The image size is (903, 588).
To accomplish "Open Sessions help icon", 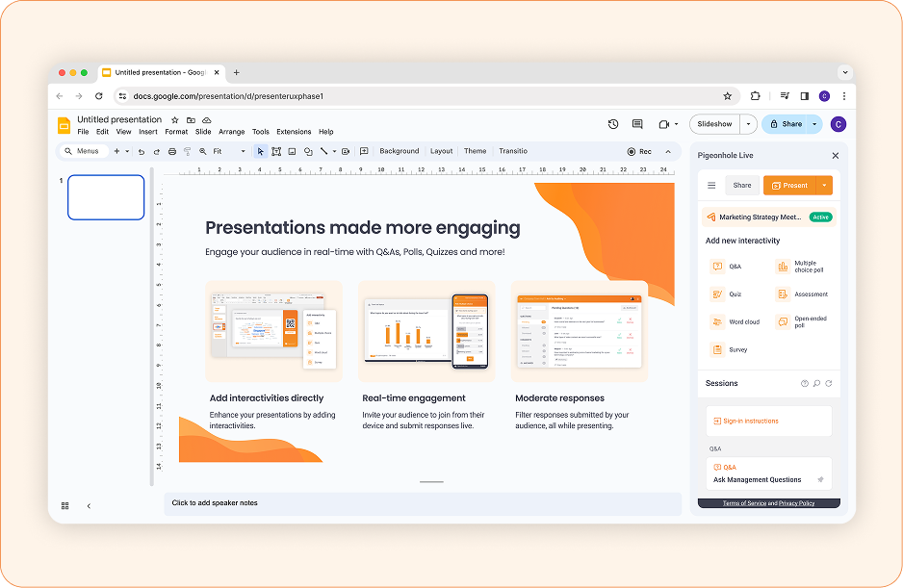I will (x=805, y=384).
